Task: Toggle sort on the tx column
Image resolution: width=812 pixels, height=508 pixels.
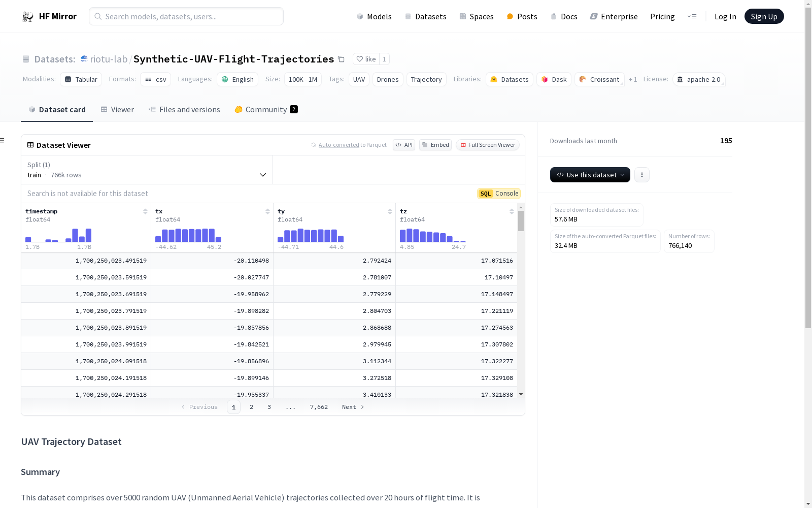Action: point(267,211)
